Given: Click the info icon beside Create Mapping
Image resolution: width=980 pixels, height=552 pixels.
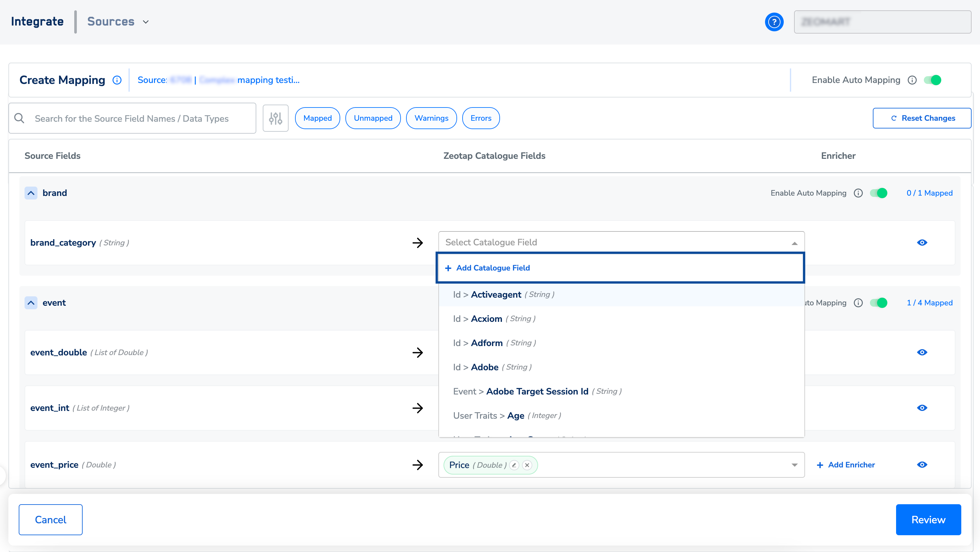Looking at the screenshot, I should [117, 80].
